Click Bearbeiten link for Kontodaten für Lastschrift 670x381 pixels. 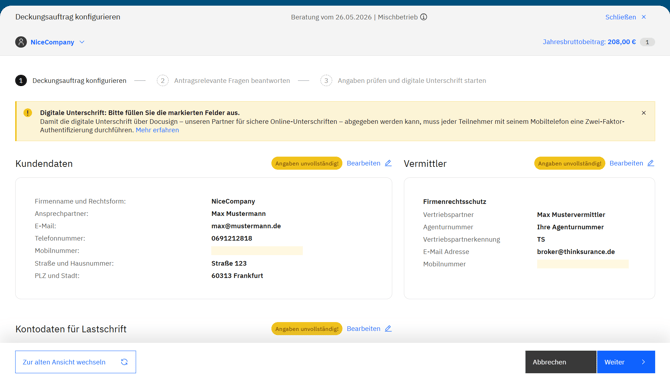pos(363,328)
